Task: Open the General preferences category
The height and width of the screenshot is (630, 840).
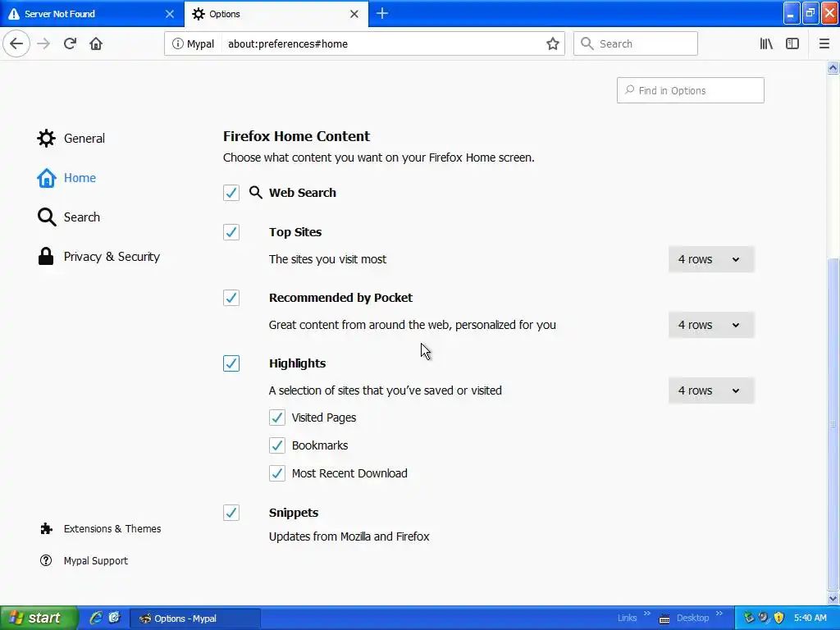Action: (84, 138)
